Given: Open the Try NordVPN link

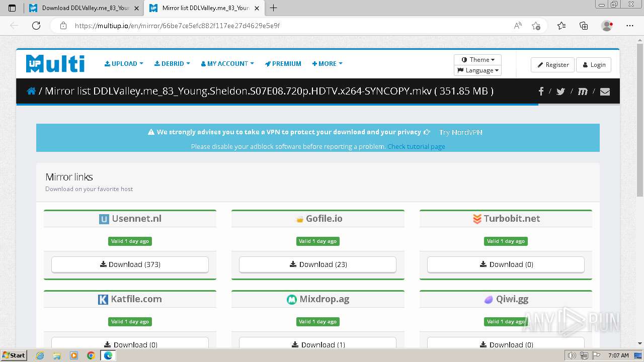Looking at the screenshot, I should point(460,132).
